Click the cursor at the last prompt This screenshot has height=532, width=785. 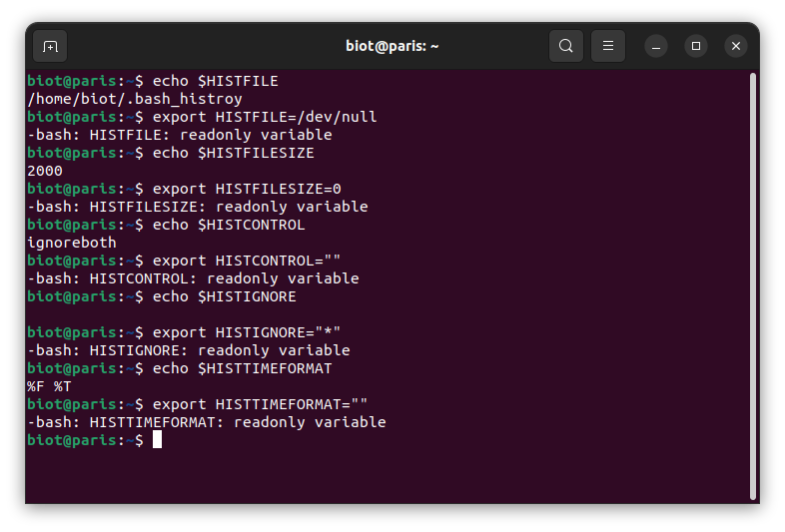pos(157,440)
